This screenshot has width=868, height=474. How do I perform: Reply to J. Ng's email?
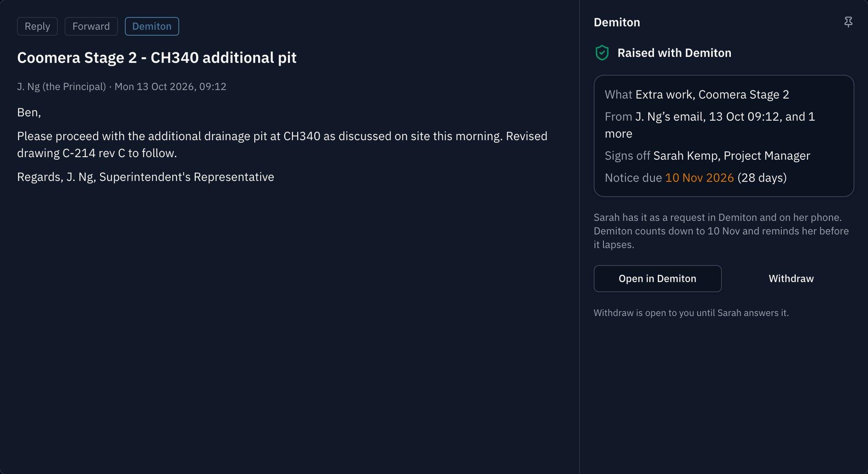coord(37,26)
